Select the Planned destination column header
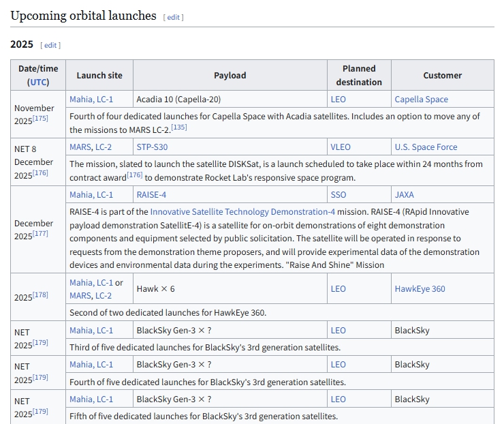504x424 pixels. [x=359, y=75]
